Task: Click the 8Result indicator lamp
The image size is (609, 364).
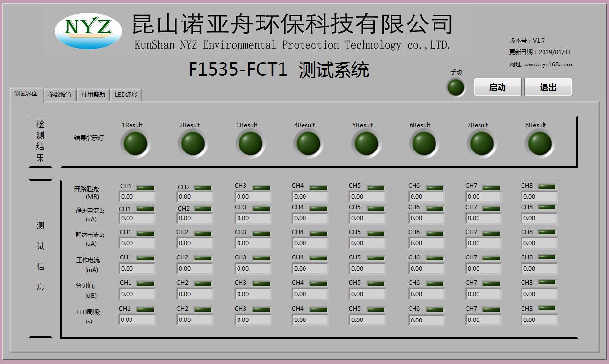Action: 540,144
